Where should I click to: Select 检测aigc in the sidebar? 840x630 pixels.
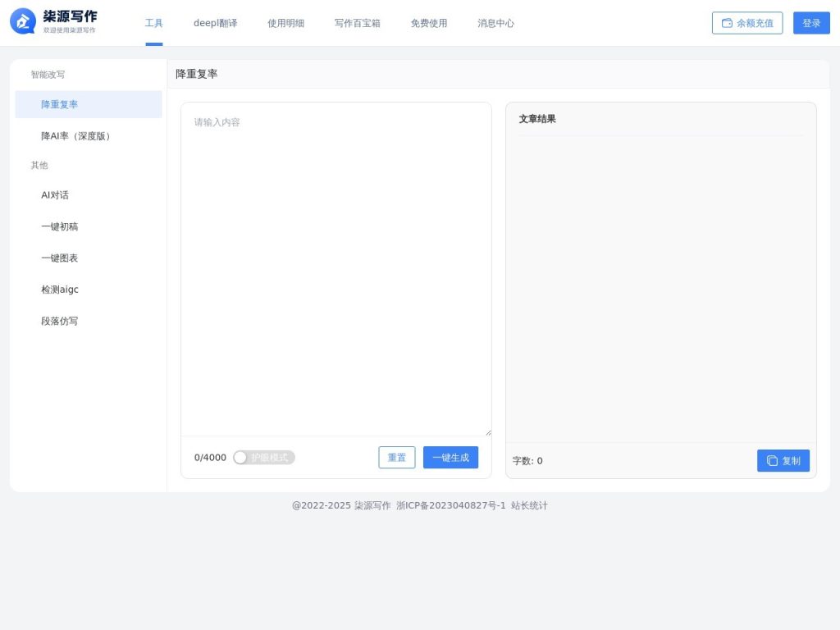(89, 290)
